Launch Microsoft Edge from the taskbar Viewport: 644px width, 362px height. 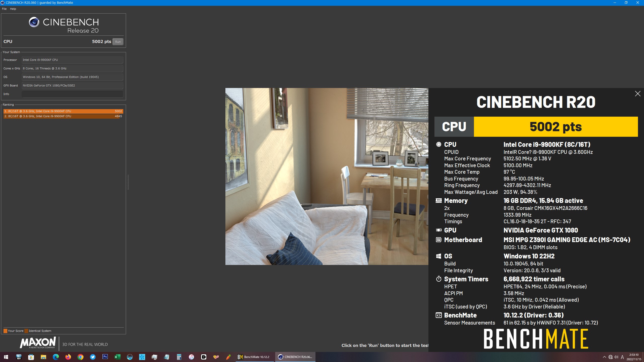tap(56, 357)
